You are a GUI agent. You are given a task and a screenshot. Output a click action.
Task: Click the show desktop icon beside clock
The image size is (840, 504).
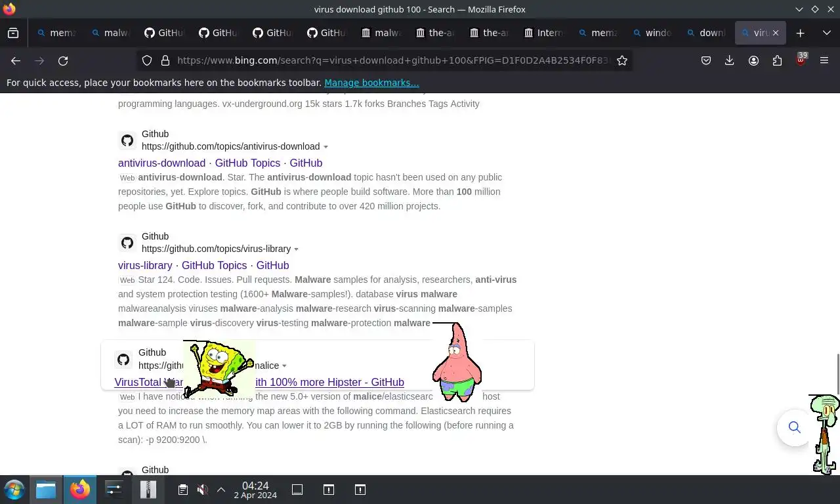[297, 490]
